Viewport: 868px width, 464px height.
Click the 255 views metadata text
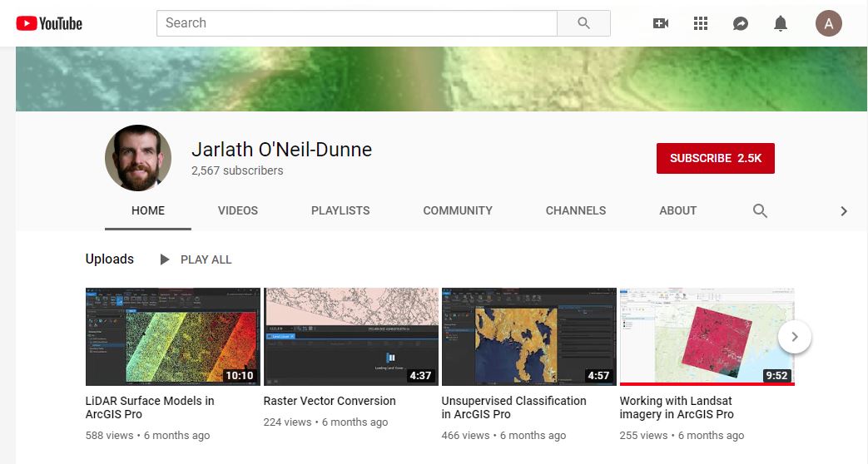click(x=643, y=435)
